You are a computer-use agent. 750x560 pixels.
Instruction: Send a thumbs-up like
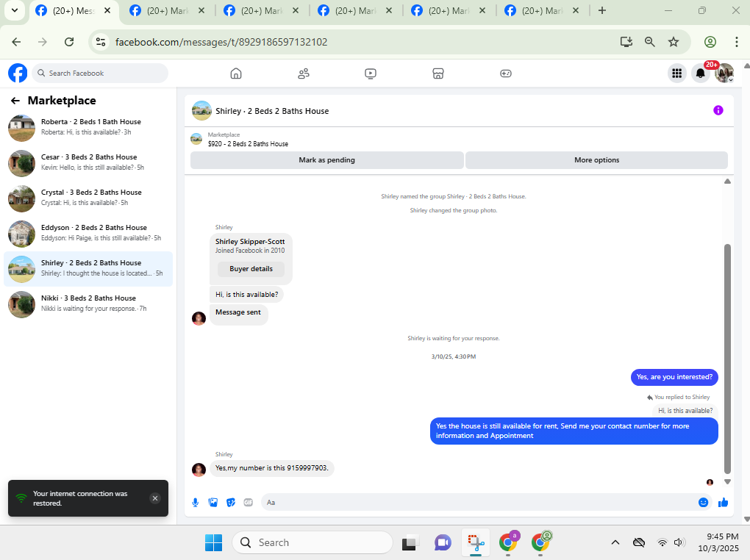(x=723, y=502)
